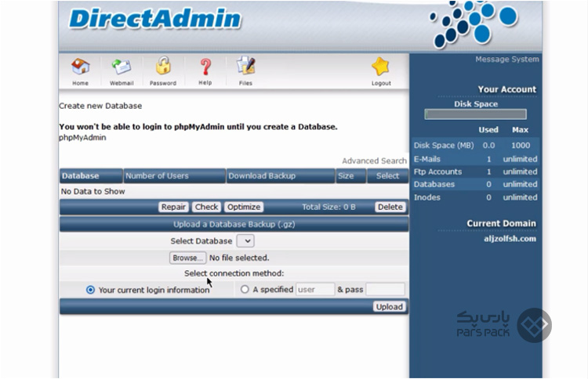Click the Inodes stats row label

coord(426,197)
